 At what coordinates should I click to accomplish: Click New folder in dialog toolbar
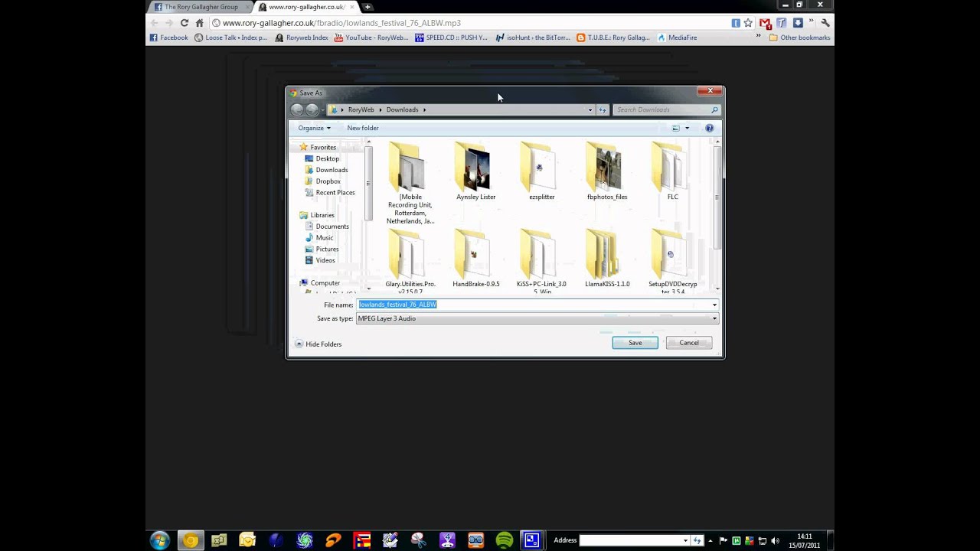pos(363,128)
